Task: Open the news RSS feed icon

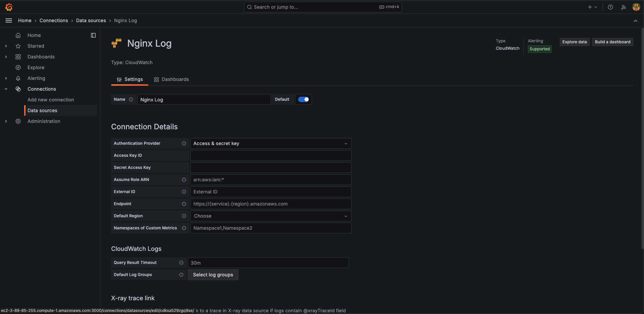Action: point(624,7)
